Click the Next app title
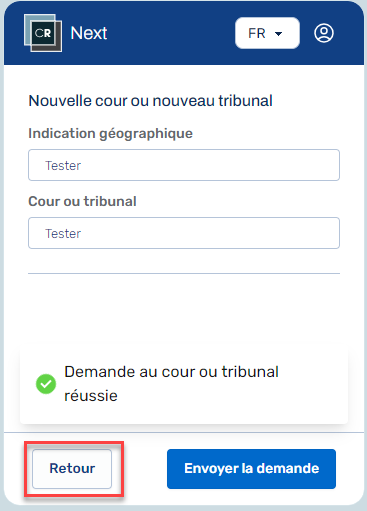 tap(89, 33)
